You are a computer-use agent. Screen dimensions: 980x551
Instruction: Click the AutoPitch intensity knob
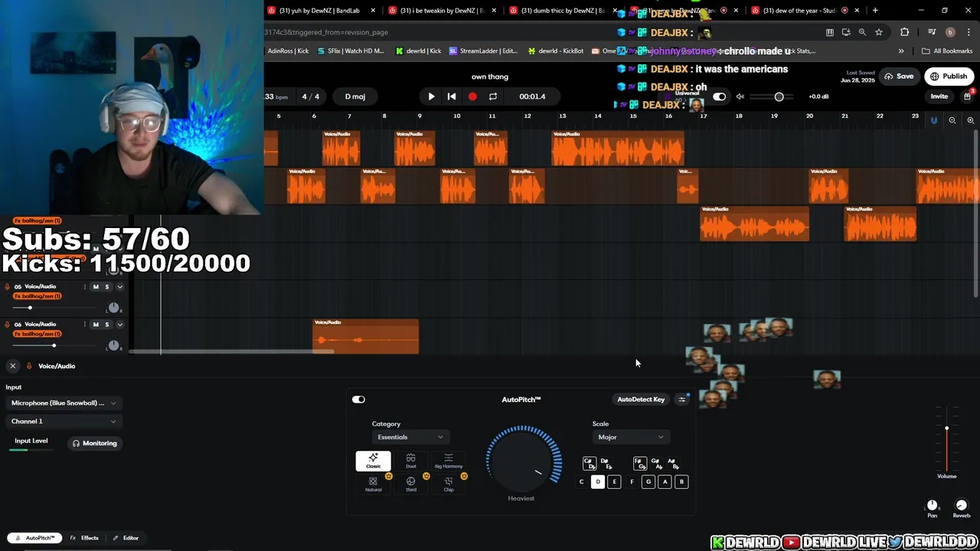point(522,461)
